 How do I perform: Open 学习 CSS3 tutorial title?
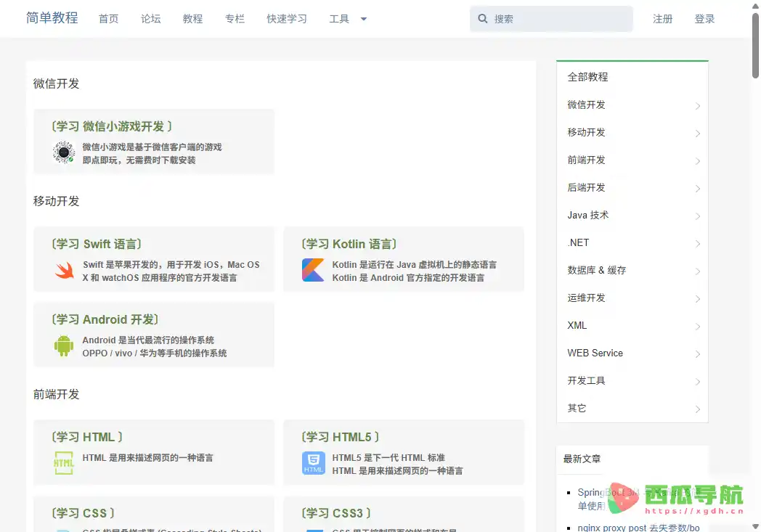point(336,513)
